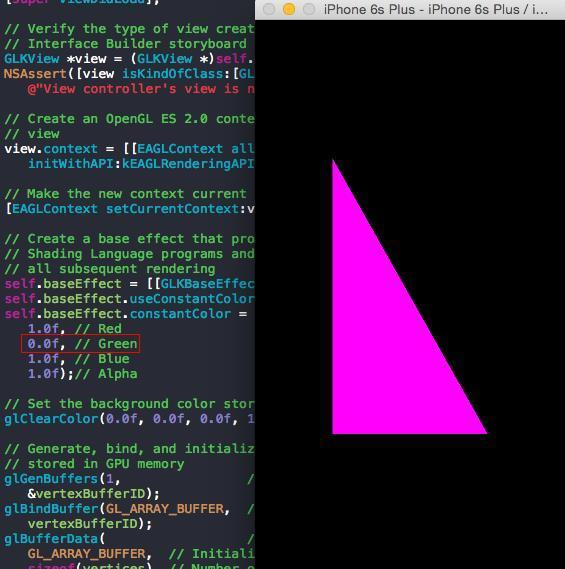Click the initWithAPI:kEAGLRenderingAPI line
Image resolution: width=565 pixels, height=569 pixels.
(x=141, y=164)
